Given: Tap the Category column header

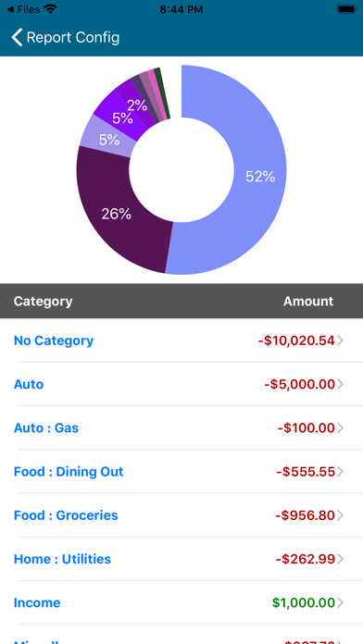Looking at the screenshot, I should tap(43, 301).
